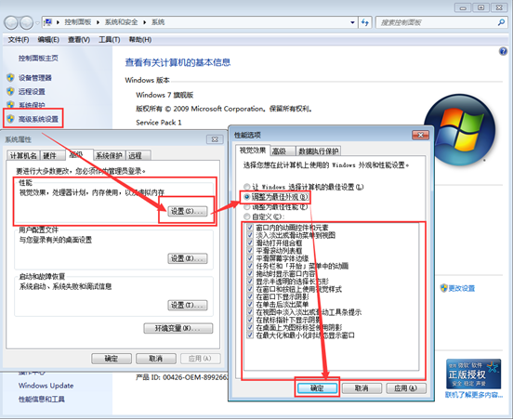Open the 编辑(E) menu
Image resolution: width=513 pixels, height=420 pixels.
(48, 40)
